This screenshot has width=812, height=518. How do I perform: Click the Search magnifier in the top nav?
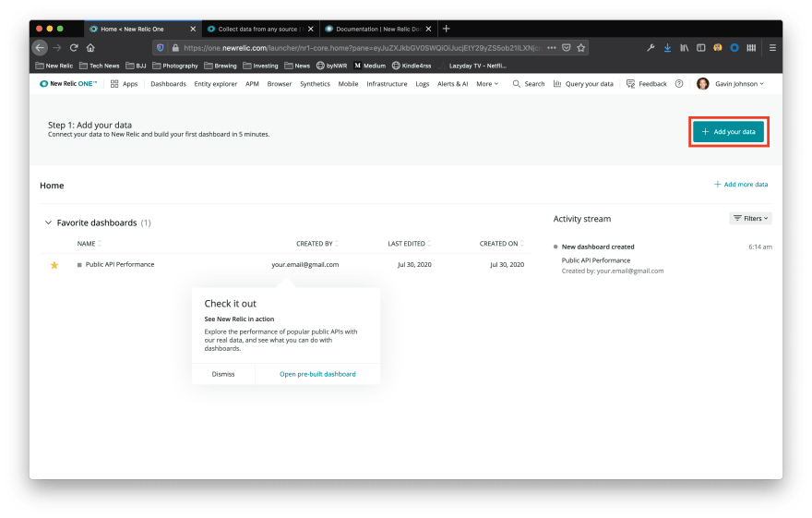pyautogui.click(x=529, y=83)
